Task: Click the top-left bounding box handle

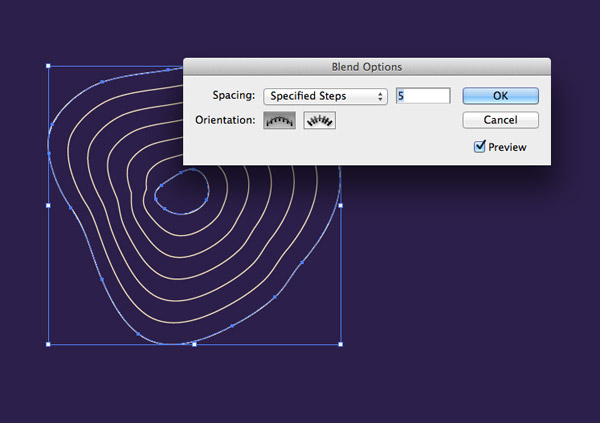Action: (x=48, y=67)
